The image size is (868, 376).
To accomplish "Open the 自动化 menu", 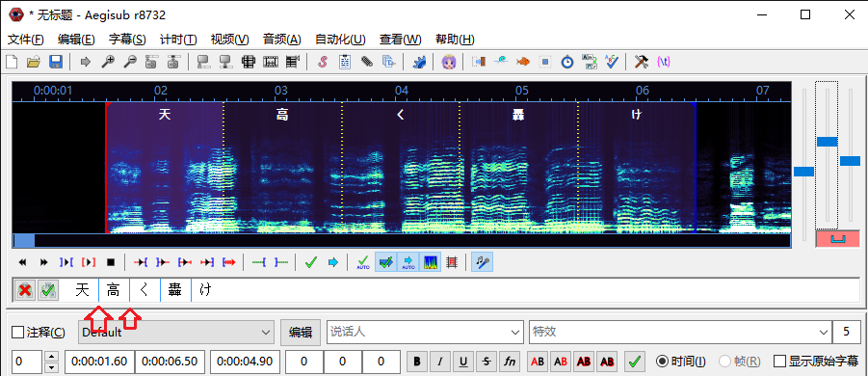I will tap(340, 40).
